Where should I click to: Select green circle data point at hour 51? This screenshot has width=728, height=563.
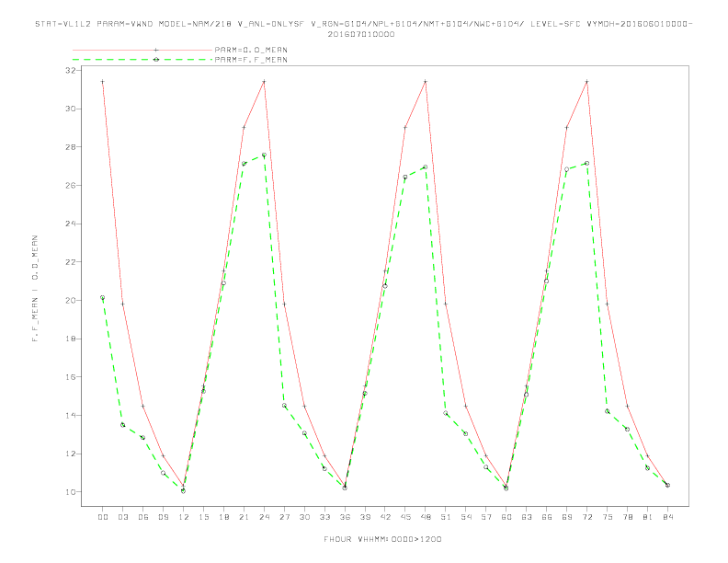coord(446,413)
